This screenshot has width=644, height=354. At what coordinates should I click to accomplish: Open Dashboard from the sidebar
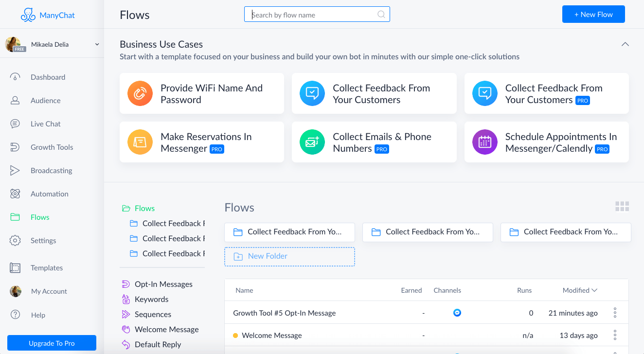coord(48,77)
